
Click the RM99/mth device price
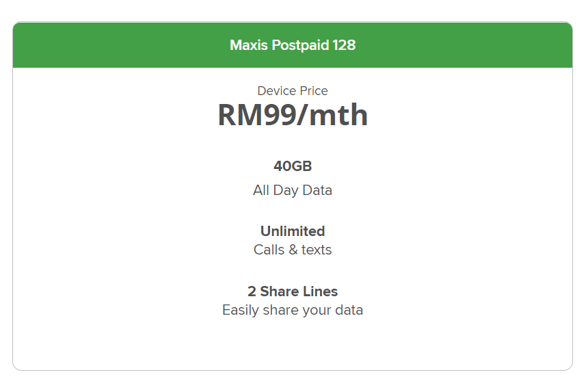(x=293, y=115)
